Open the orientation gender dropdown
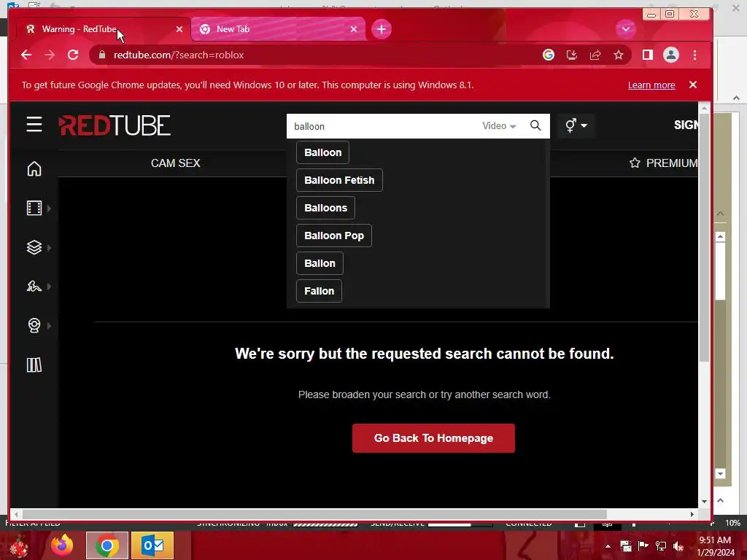The image size is (747, 560). 576,125
